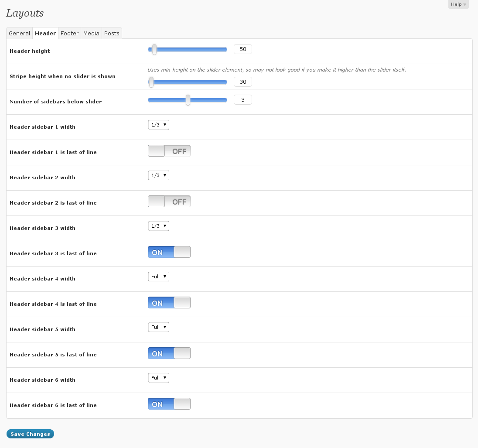The height and width of the screenshot is (448, 478).
Task: Expand Header sidebar 3 width dropdown
Action: click(x=158, y=226)
